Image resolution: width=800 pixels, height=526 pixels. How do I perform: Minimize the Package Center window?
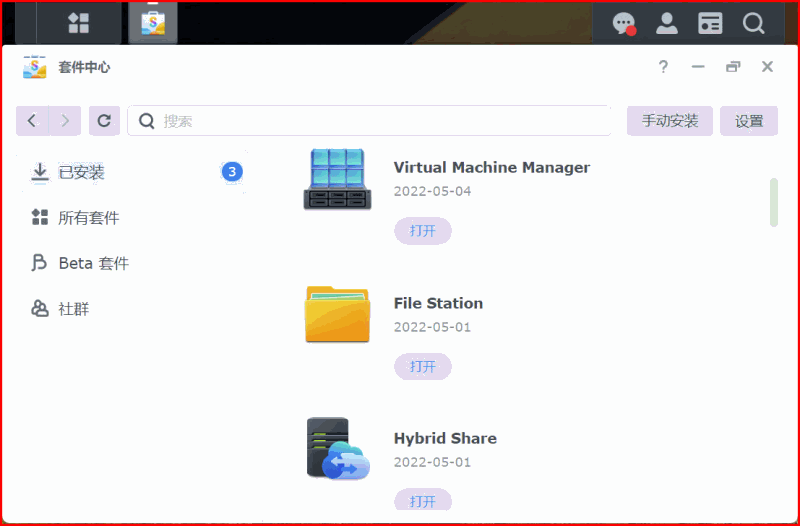698,67
